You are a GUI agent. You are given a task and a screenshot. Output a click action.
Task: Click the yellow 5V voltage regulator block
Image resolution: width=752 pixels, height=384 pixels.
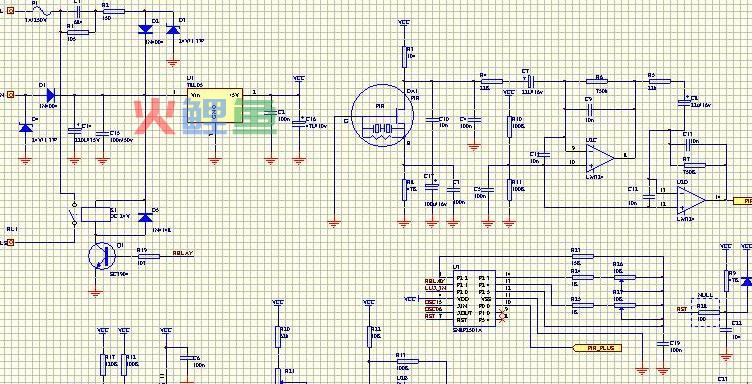point(215,105)
